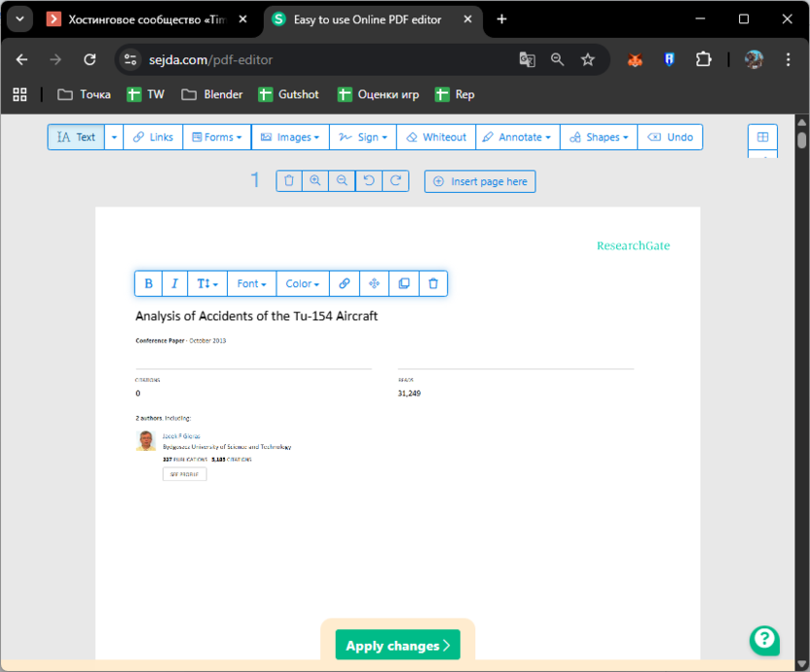The width and height of the screenshot is (810, 672).
Task: Open the Annotate dropdown
Action: 518,137
